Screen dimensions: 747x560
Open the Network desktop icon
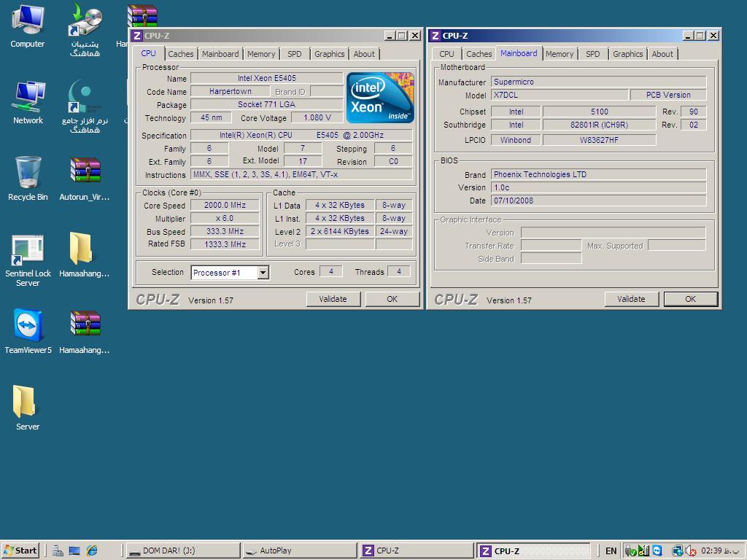click(x=28, y=102)
